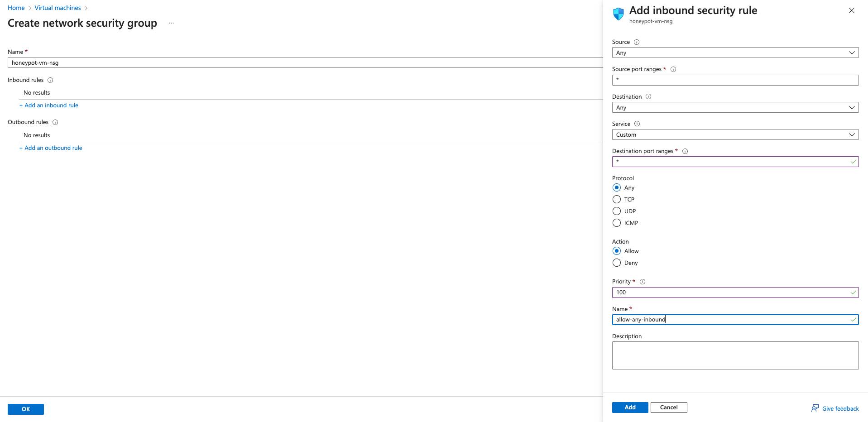Navigate to Virtual machines breadcrumb
The height and width of the screenshot is (422, 868).
tap(58, 8)
